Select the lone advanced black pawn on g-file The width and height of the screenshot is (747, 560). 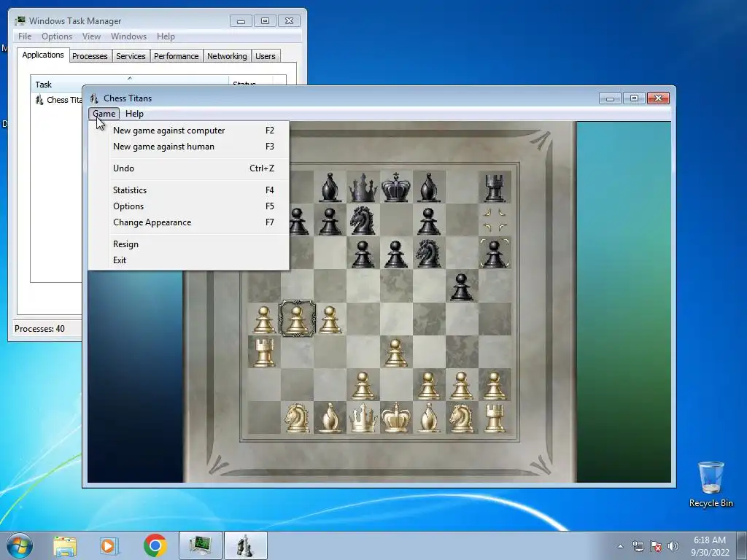click(x=461, y=287)
